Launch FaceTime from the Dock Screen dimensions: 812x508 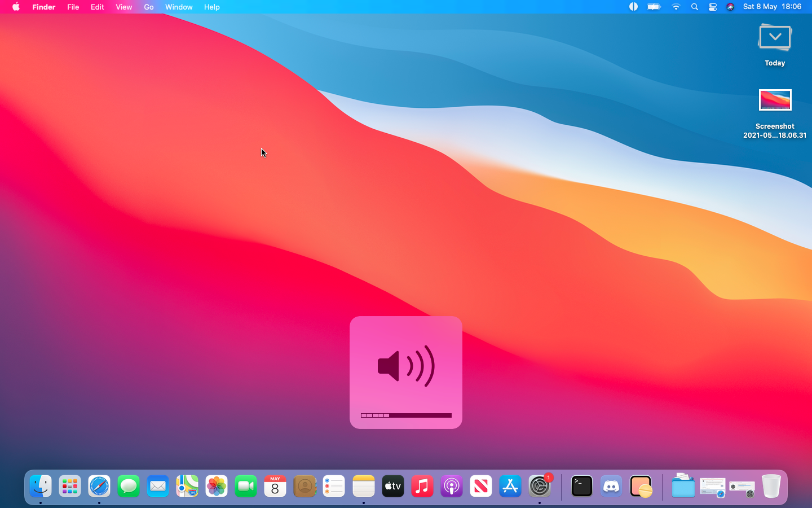click(x=246, y=486)
